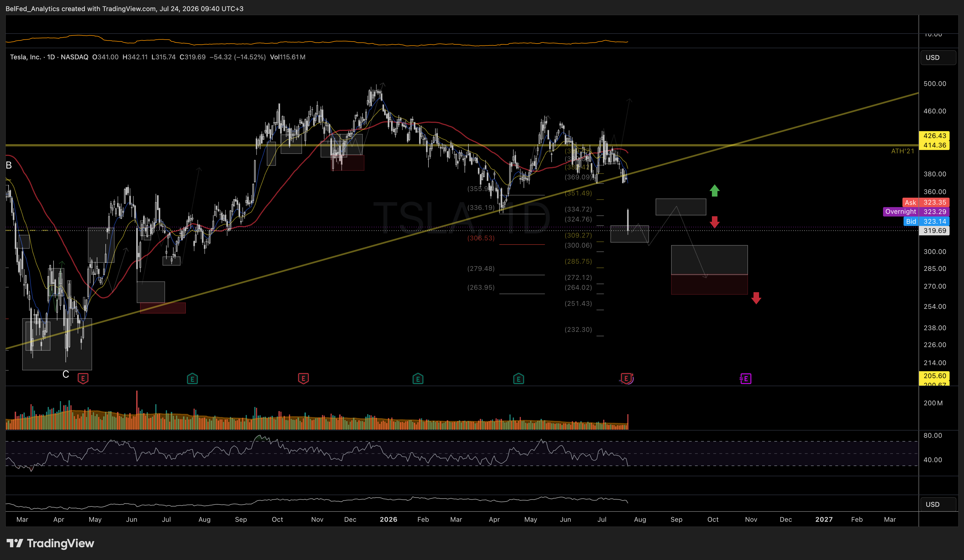Click the yellow 205.60 price label
The height and width of the screenshot is (560, 964).
(935, 376)
